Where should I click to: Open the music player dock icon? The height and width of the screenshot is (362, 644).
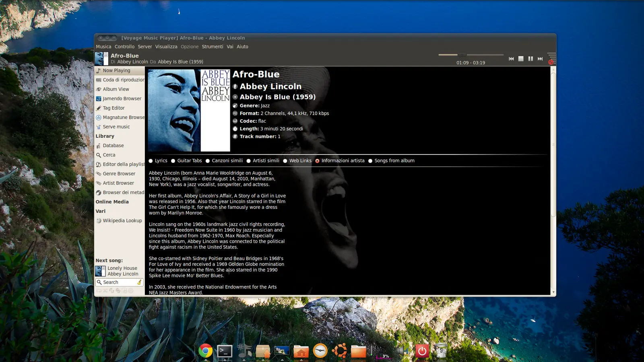pyautogui.click(x=244, y=351)
